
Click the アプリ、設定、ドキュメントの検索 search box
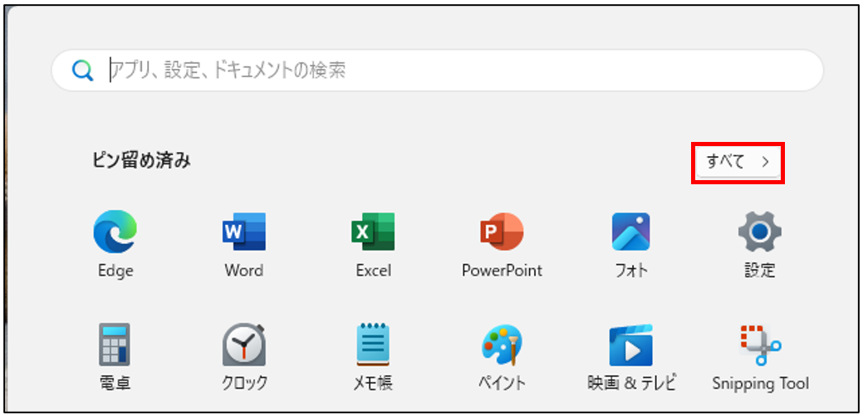click(x=449, y=71)
